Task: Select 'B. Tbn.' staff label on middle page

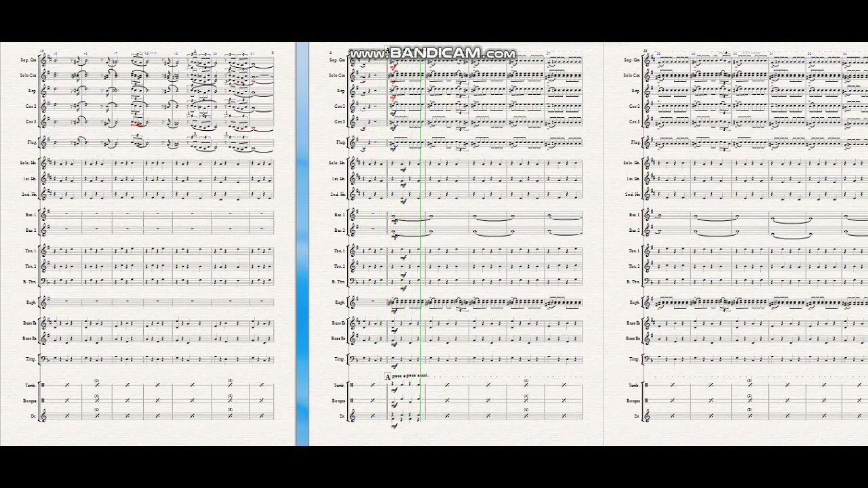Action: click(x=338, y=282)
